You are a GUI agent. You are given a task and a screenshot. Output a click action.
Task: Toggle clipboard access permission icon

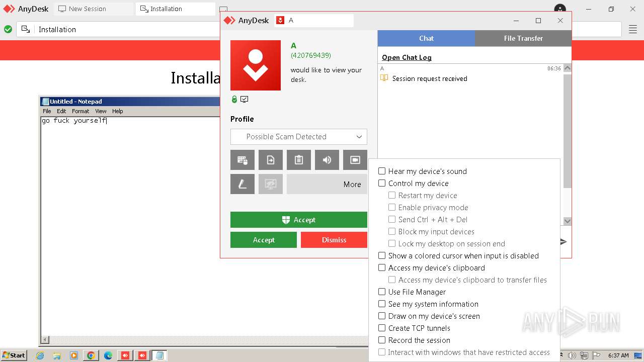(299, 160)
